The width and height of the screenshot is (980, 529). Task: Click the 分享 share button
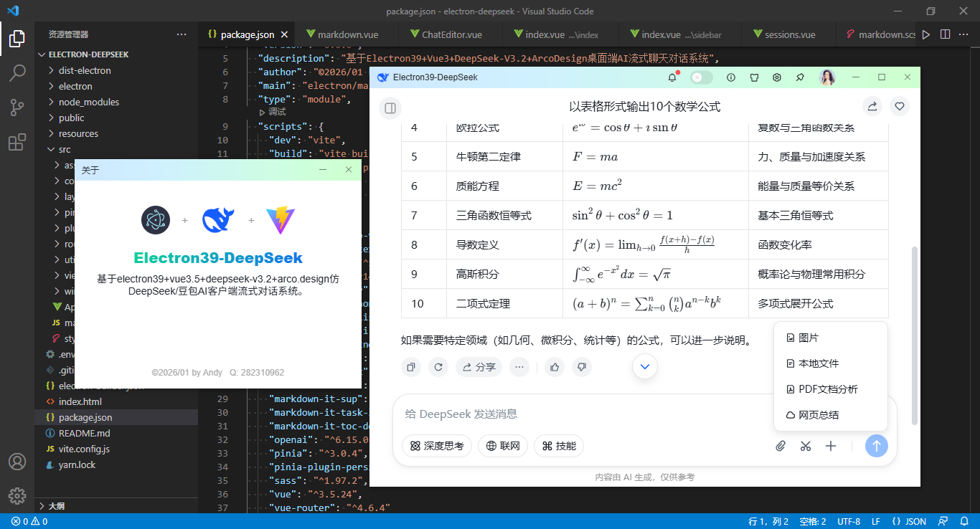[x=477, y=366]
